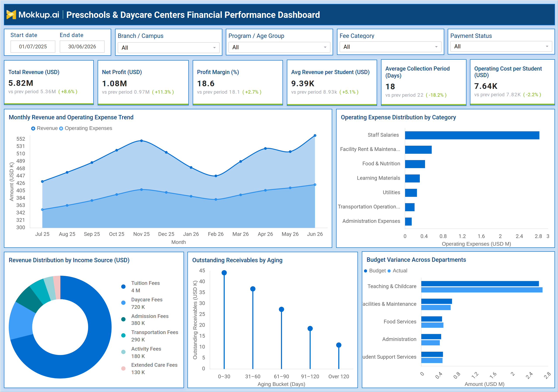
Task: Click the Mokkup.ai logo icon
Action: 11,15
